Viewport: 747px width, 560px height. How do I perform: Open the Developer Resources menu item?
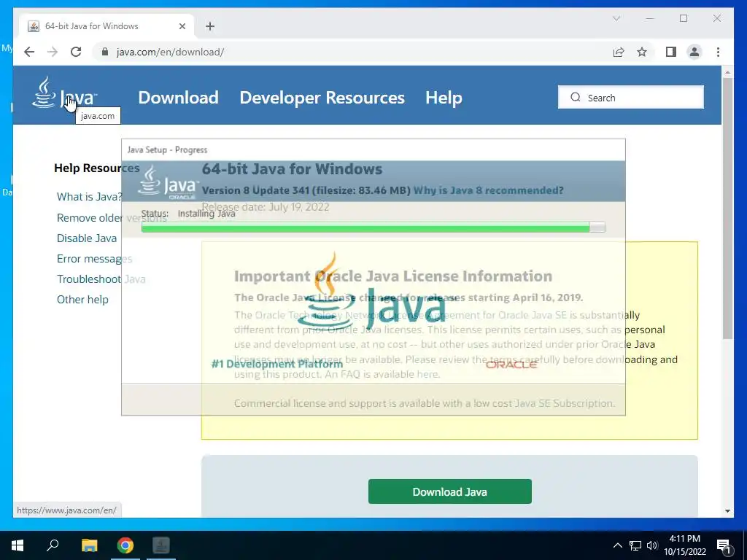pyautogui.click(x=322, y=98)
